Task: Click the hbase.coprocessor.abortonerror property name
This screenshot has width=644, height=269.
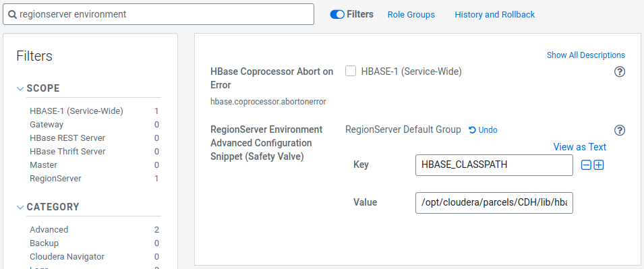Action: click(x=268, y=101)
